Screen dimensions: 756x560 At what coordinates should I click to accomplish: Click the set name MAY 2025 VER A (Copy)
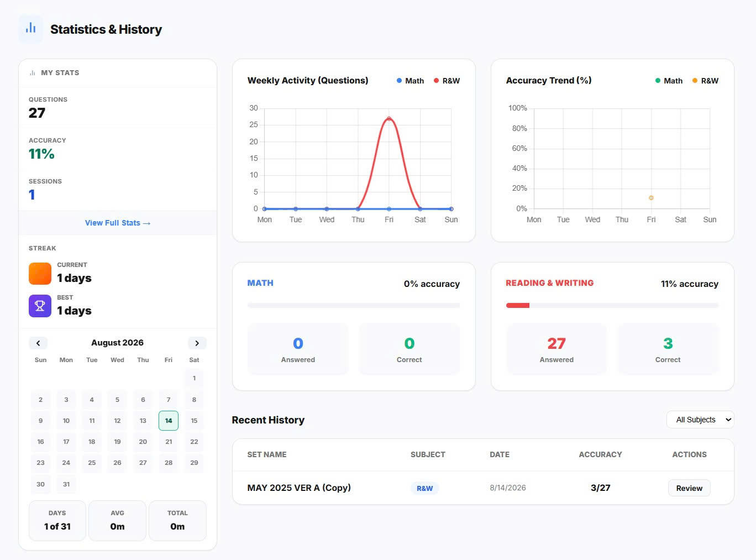click(299, 488)
